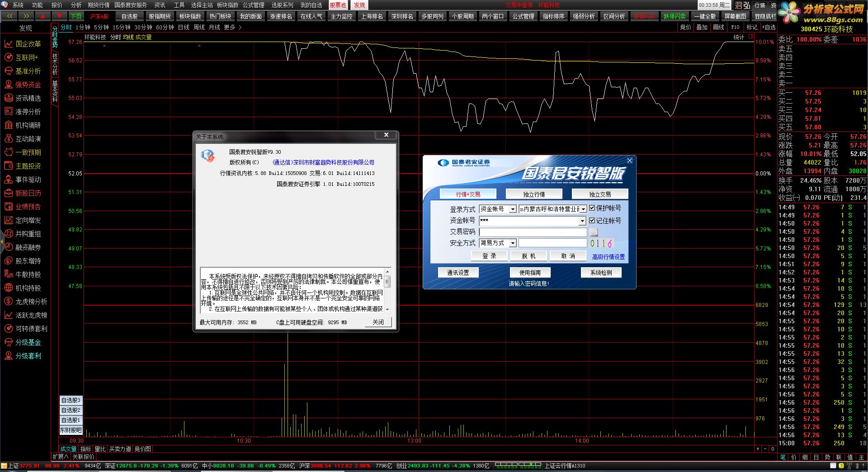The height and width of the screenshot is (472, 868).
Task: Switch to the 5分钟 chart tab
Action: click(x=101, y=28)
